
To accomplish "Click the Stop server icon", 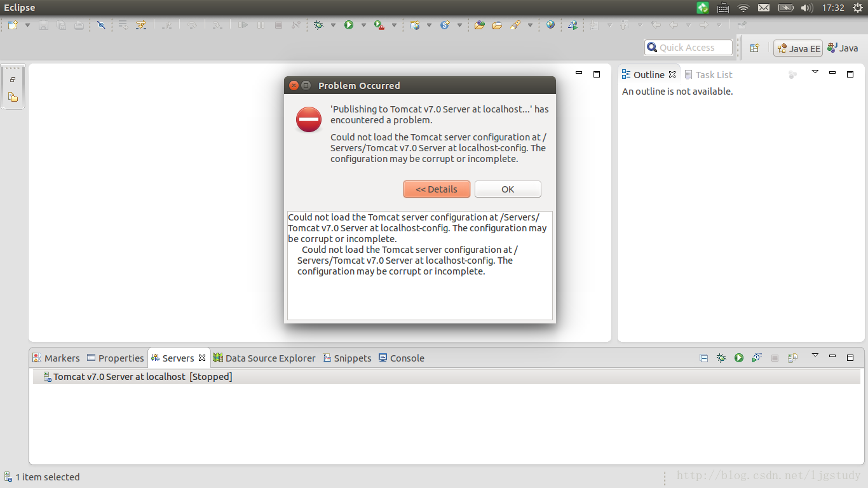I will [x=775, y=358].
